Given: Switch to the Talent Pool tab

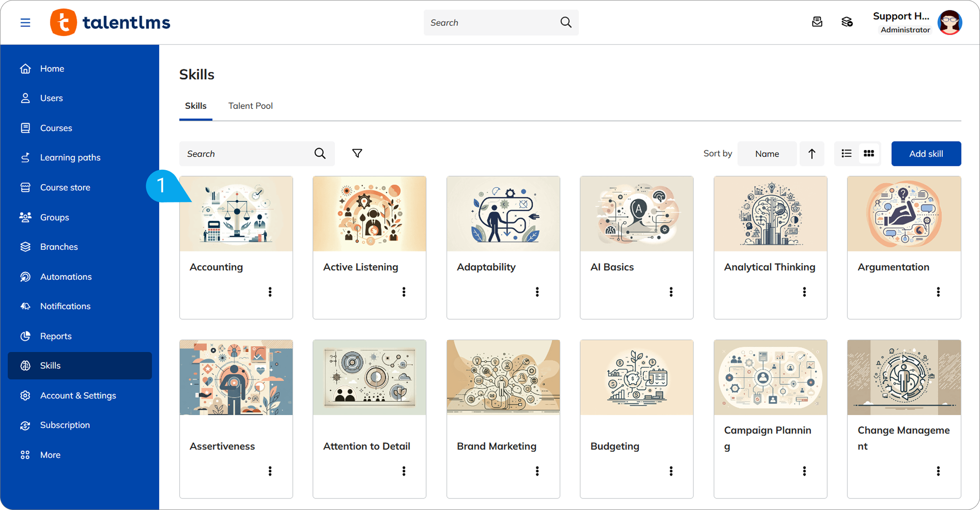Looking at the screenshot, I should coord(250,106).
